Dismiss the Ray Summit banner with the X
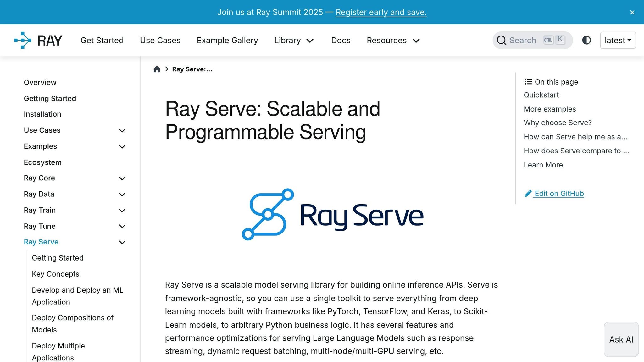644x362 pixels. (632, 12)
